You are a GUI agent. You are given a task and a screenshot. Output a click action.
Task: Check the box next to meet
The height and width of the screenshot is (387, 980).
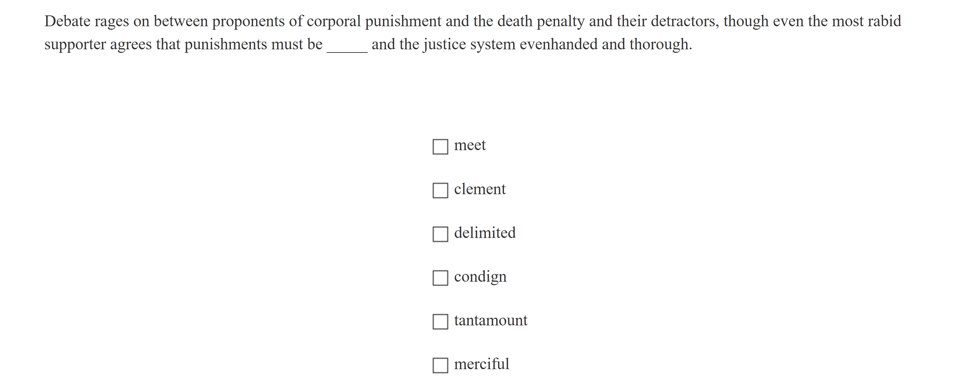[x=440, y=147]
